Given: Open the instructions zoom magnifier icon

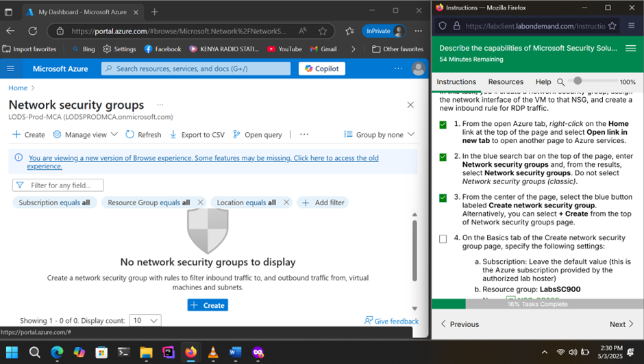Looking at the screenshot, I should coord(561,82).
